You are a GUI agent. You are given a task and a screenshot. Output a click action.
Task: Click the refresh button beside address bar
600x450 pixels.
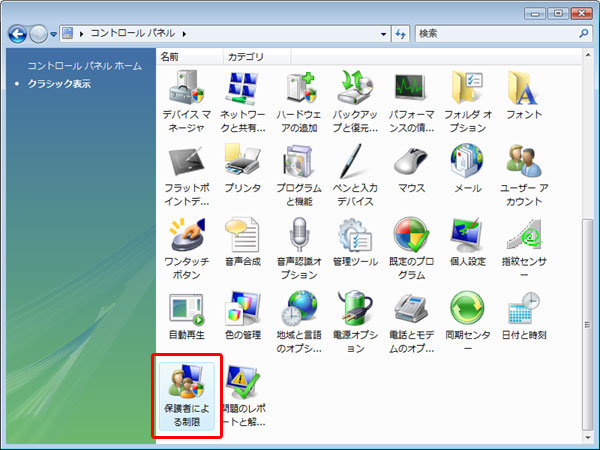[401, 34]
